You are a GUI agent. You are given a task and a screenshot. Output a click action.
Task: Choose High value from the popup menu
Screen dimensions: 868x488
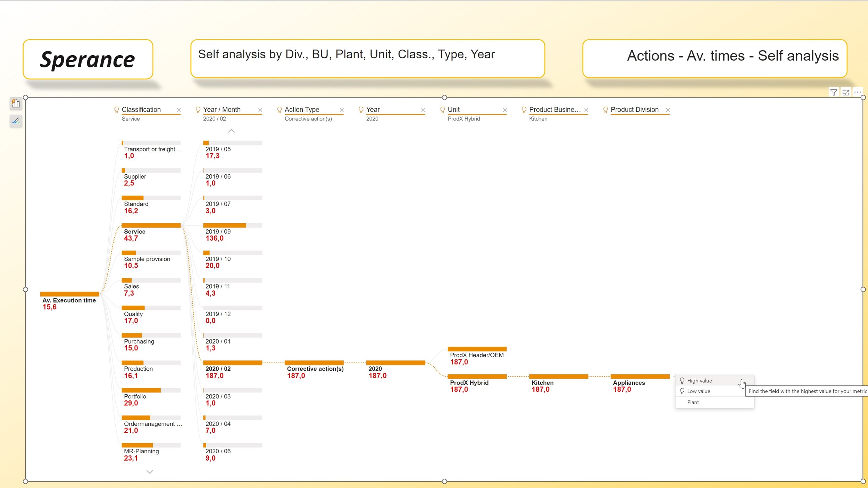coord(699,381)
